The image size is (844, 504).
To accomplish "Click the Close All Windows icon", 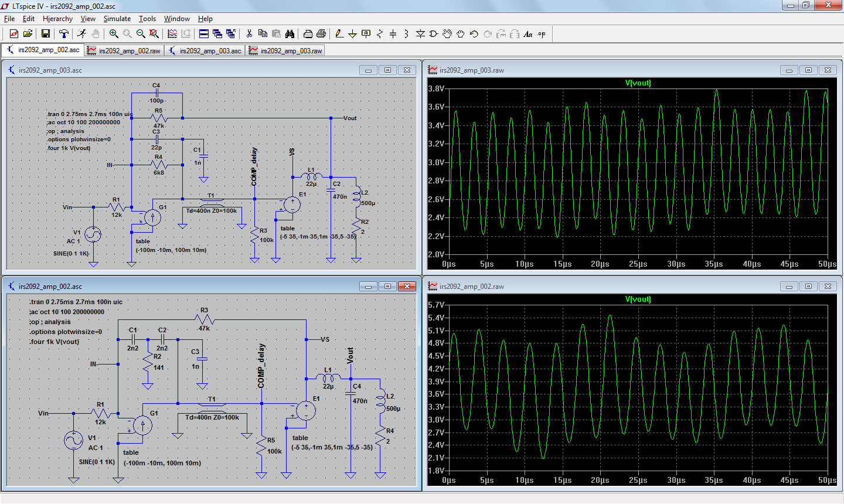I will click(231, 34).
